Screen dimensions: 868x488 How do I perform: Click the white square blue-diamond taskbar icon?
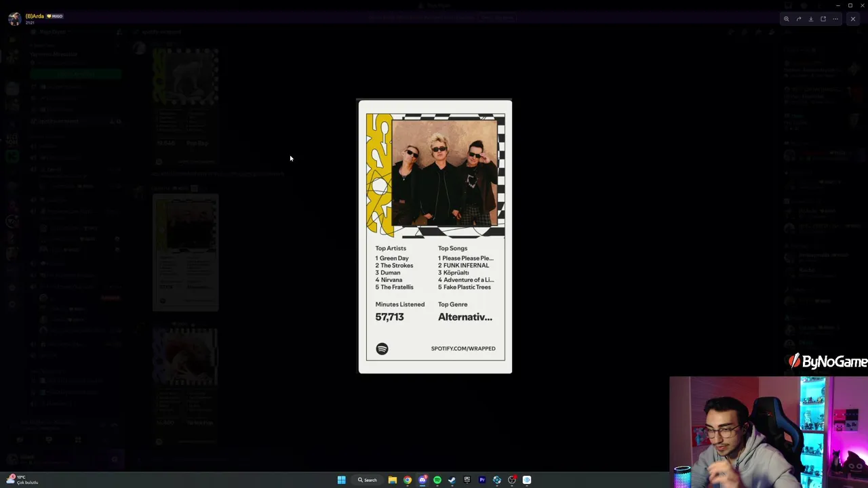(x=527, y=480)
